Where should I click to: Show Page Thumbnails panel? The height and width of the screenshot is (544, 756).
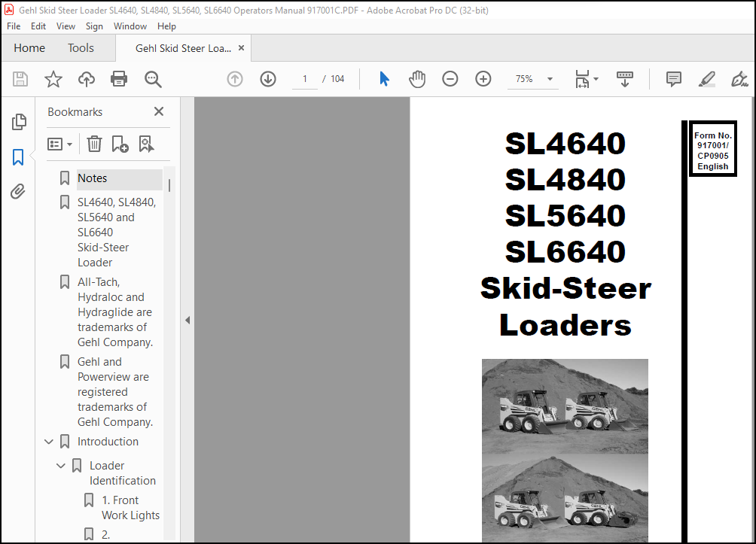click(x=19, y=122)
